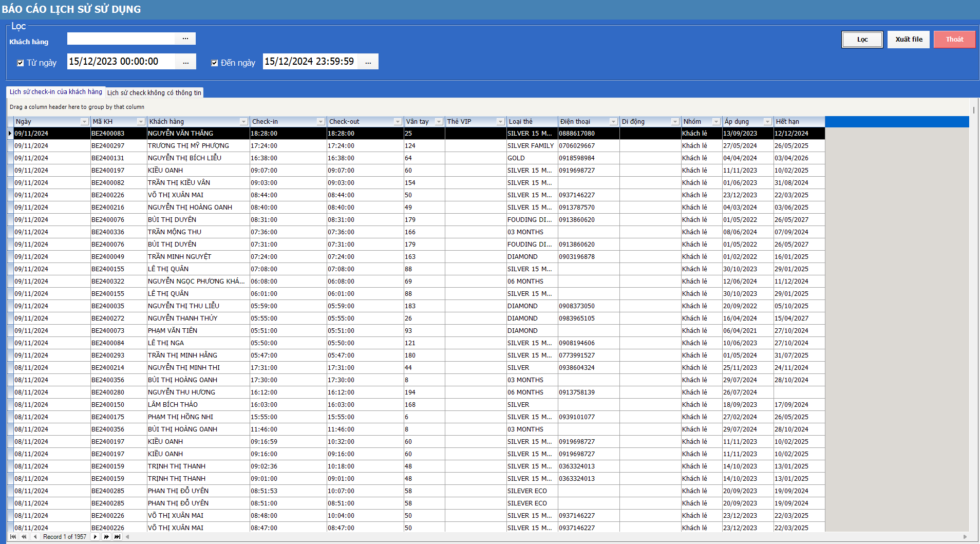The width and height of the screenshot is (980, 544).
Task: Select phone cell 0908373050
Action: tap(589, 306)
